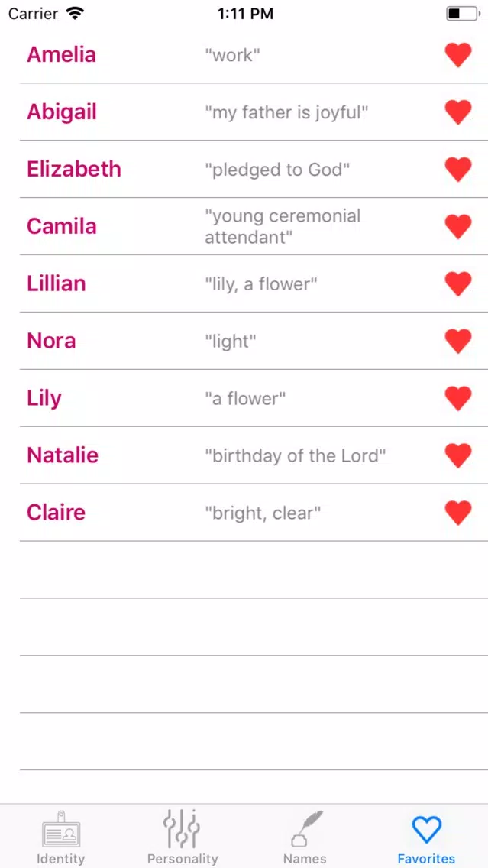Tap the battery indicator in status bar
Viewport: 488px width, 868px height.
point(463,14)
